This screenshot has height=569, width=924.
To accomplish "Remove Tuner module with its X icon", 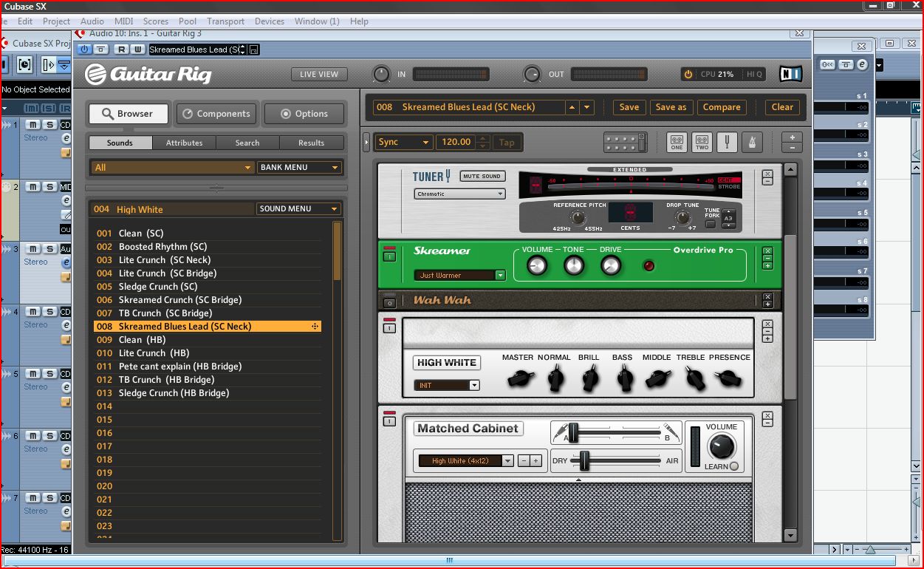I will point(767,174).
